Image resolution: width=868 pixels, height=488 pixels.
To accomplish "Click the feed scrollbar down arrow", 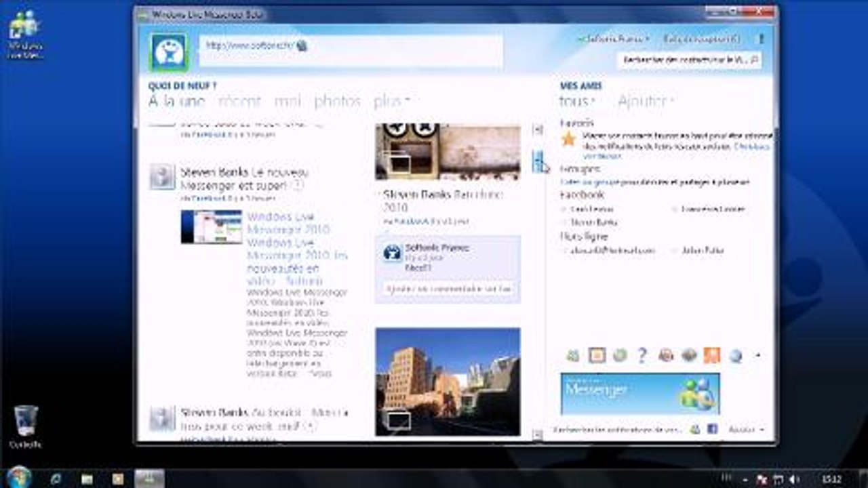I will 538,435.
